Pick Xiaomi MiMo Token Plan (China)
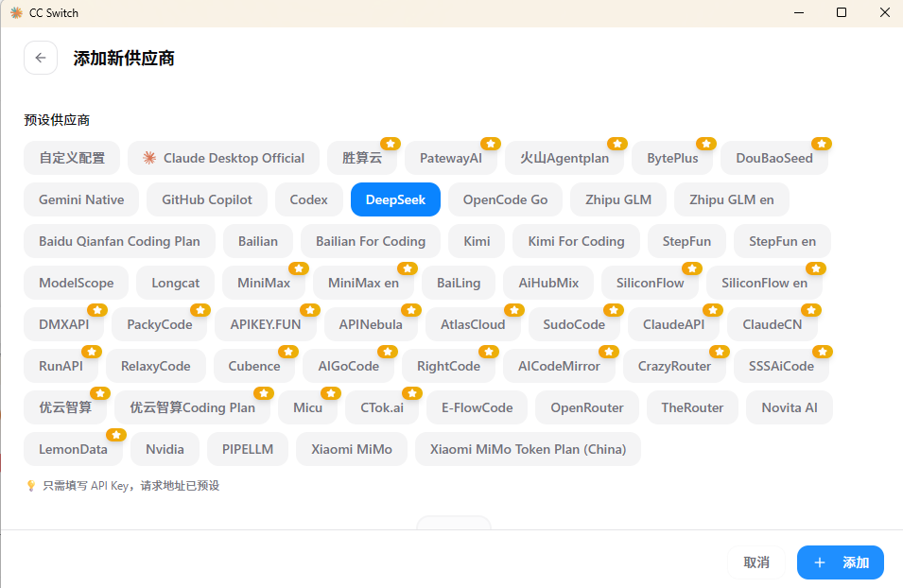903x588 pixels. [x=528, y=449]
